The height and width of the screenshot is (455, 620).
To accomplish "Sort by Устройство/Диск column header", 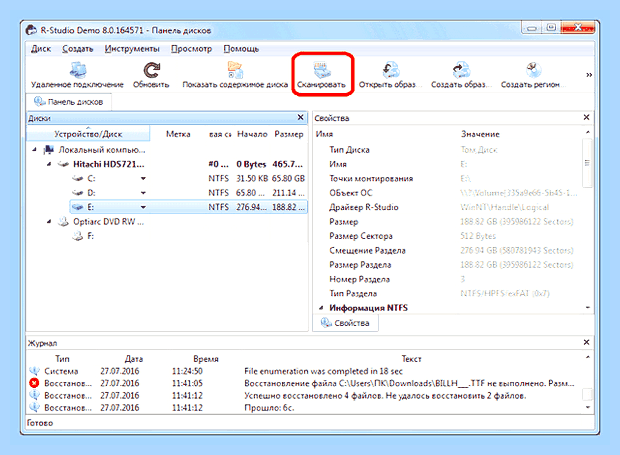I will pos(88,134).
